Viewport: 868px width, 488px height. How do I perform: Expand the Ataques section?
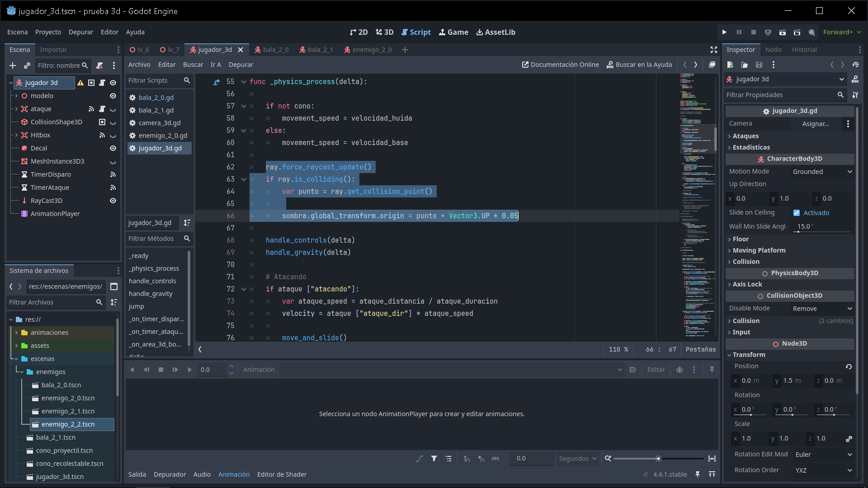click(x=746, y=136)
